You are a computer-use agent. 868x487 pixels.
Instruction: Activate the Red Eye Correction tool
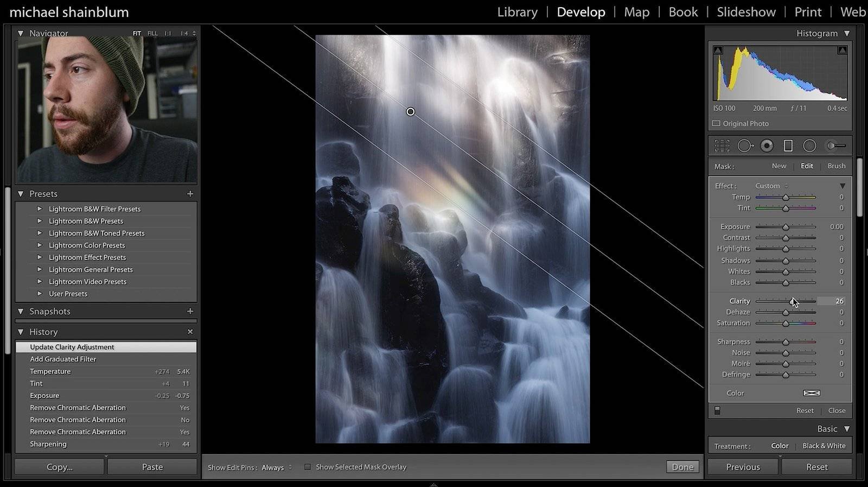pos(767,146)
